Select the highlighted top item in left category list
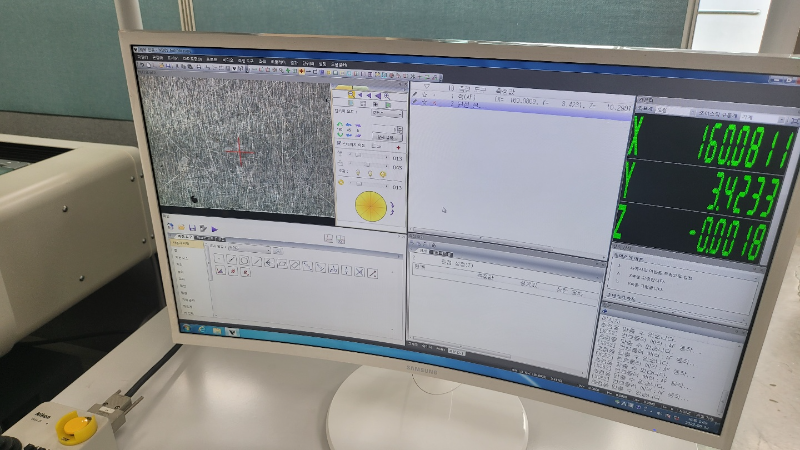The height and width of the screenshot is (450, 800). tap(187, 243)
